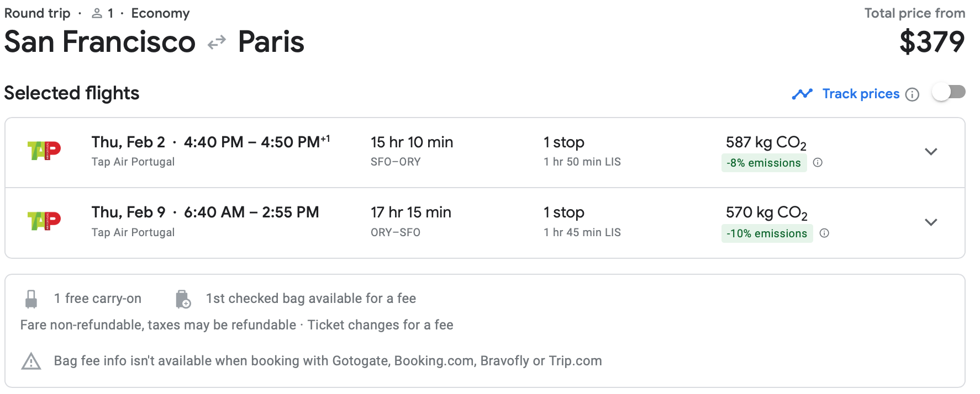The image size is (980, 394).
Task: Select the Thu, Feb 2 departure flight row
Action: [485, 152]
